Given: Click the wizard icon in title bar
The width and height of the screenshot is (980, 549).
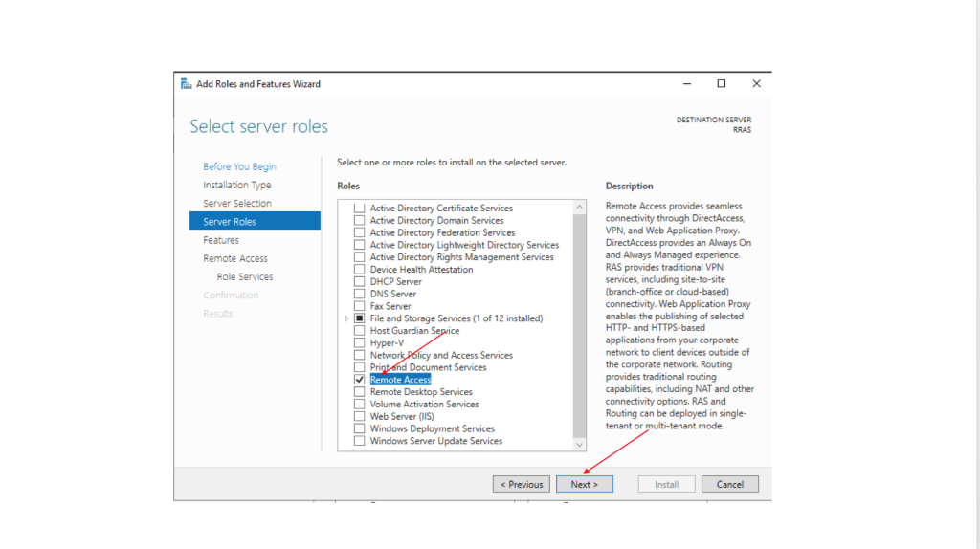Looking at the screenshot, I should 186,84.
